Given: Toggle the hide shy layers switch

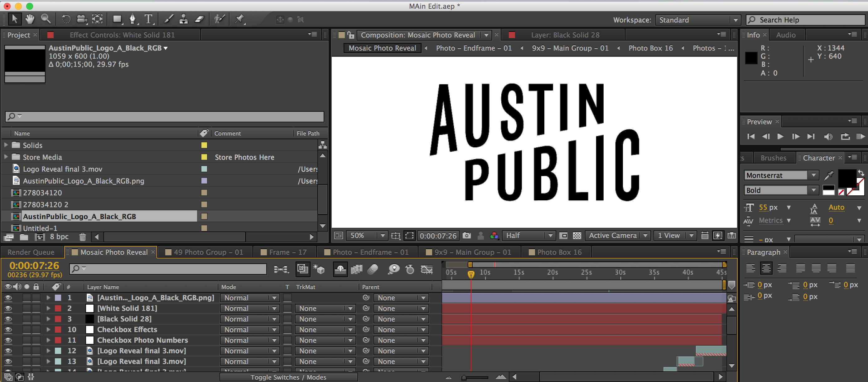Looking at the screenshot, I should [340, 269].
